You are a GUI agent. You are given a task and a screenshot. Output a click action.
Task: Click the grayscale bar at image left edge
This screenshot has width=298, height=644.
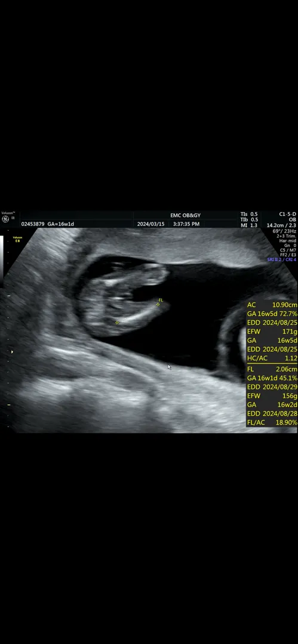(1, 261)
